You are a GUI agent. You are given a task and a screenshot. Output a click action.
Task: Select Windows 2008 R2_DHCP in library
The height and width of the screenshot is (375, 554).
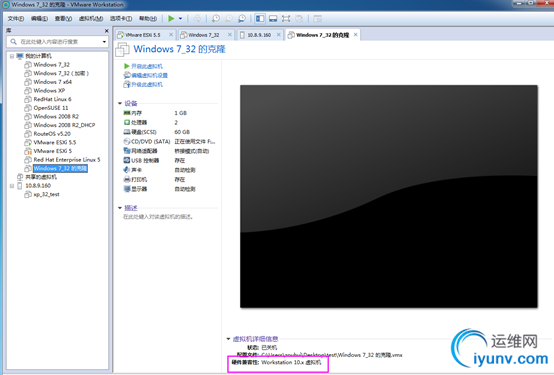pyautogui.click(x=64, y=125)
